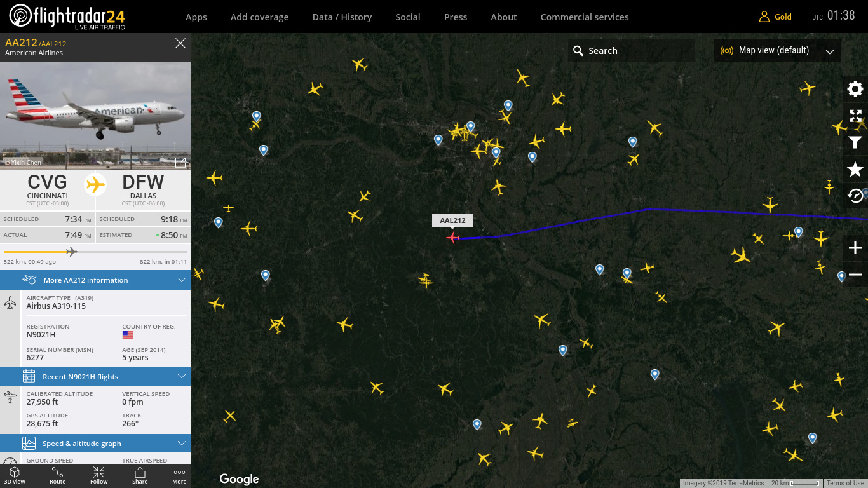The image size is (868, 488).
Task: Click the flight search field
Action: point(632,51)
